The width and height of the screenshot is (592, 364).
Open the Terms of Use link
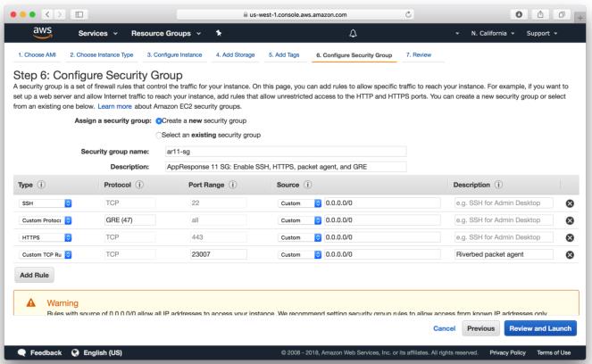click(x=554, y=352)
